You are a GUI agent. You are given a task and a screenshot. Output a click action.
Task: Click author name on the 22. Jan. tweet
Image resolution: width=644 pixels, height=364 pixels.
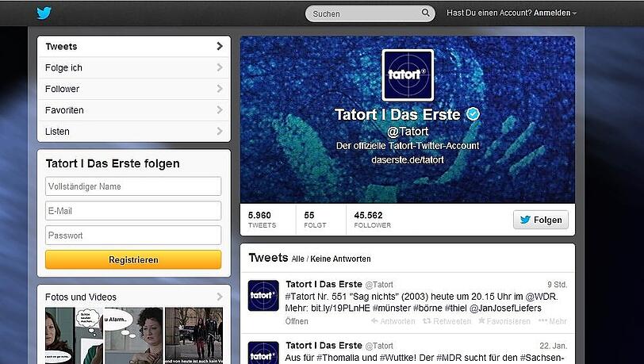point(324,346)
